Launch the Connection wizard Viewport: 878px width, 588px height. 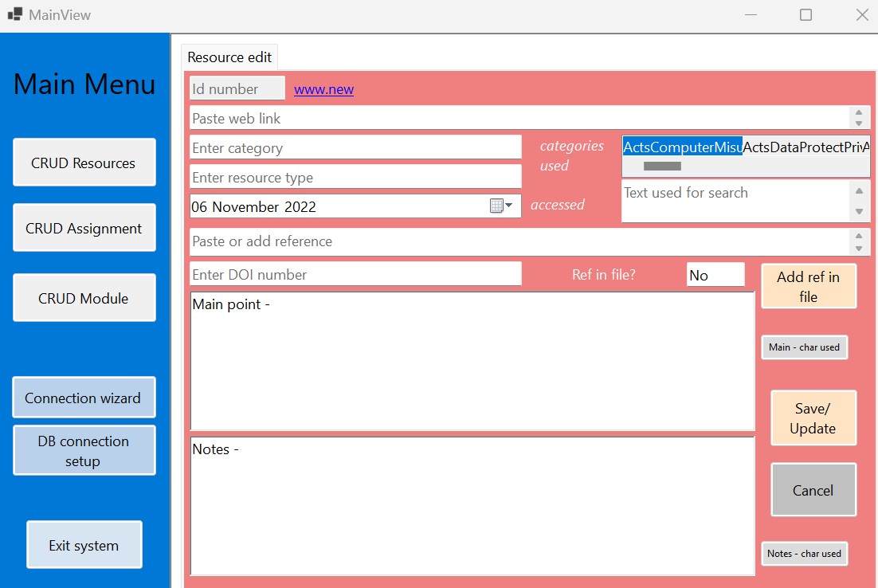pos(84,398)
